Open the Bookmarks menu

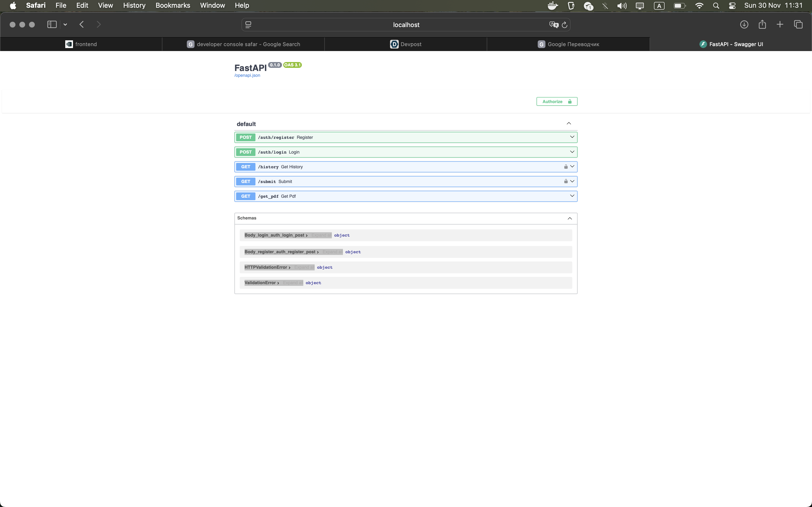tap(173, 5)
